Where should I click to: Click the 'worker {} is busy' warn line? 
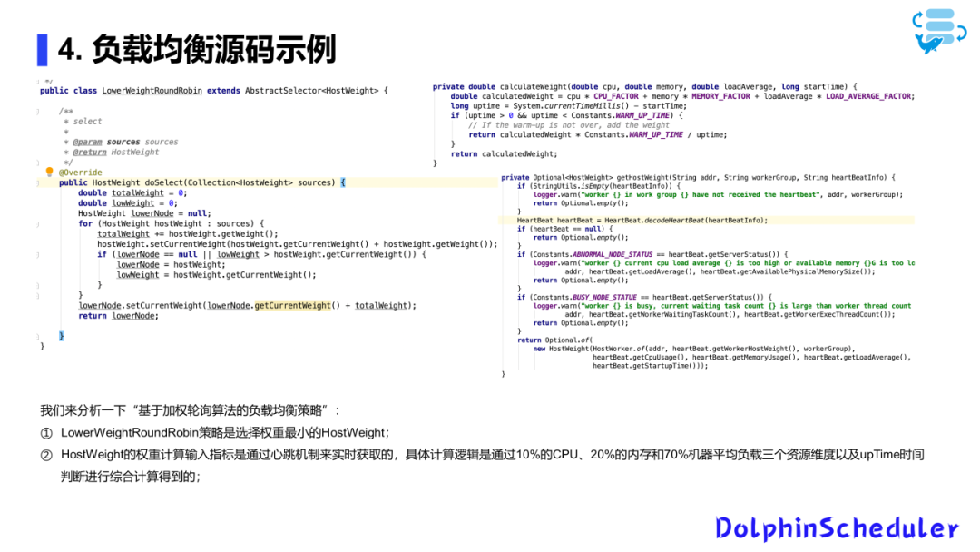coord(722,306)
